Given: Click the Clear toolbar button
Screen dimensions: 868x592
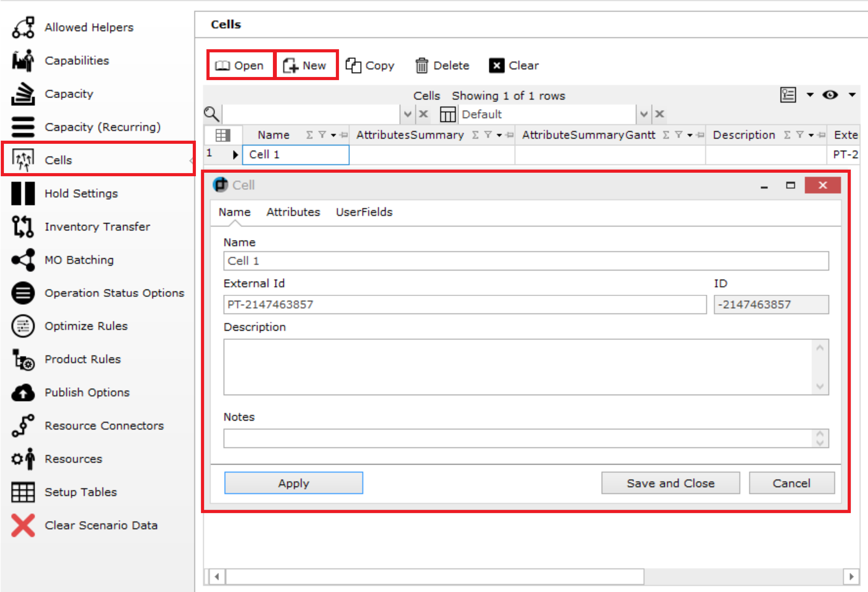Looking at the screenshot, I should coord(514,65).
